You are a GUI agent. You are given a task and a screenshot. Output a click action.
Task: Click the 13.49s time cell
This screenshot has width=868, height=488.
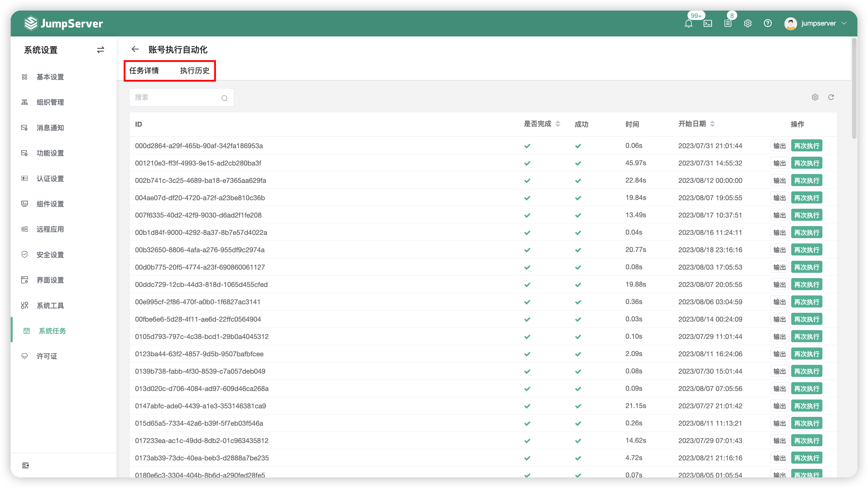click(x=636, y=215)
